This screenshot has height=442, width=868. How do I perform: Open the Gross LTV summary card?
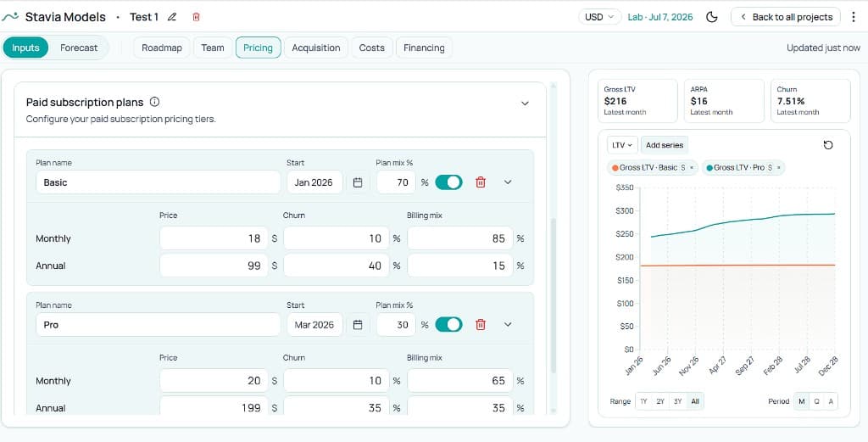point(637,101)
